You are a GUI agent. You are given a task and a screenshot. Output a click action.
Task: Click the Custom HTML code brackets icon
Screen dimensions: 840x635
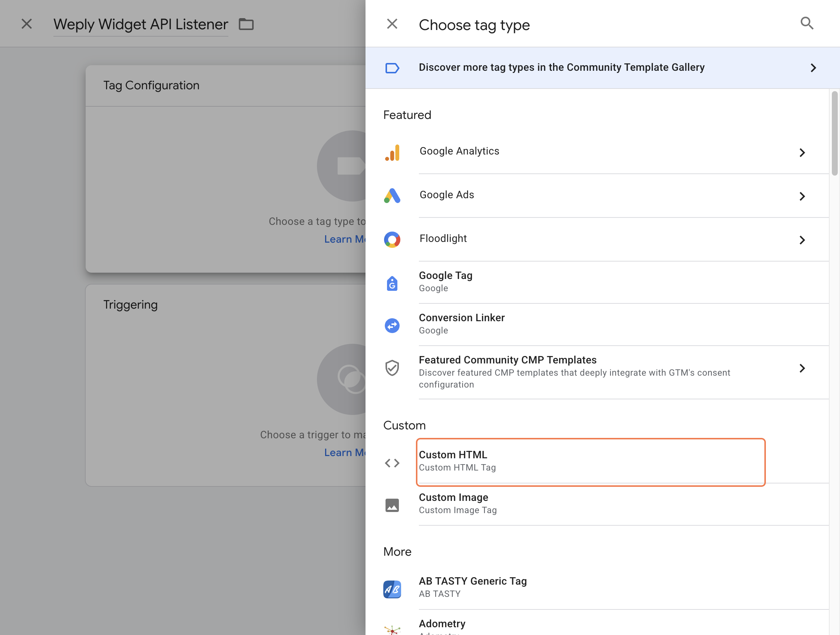392,463
